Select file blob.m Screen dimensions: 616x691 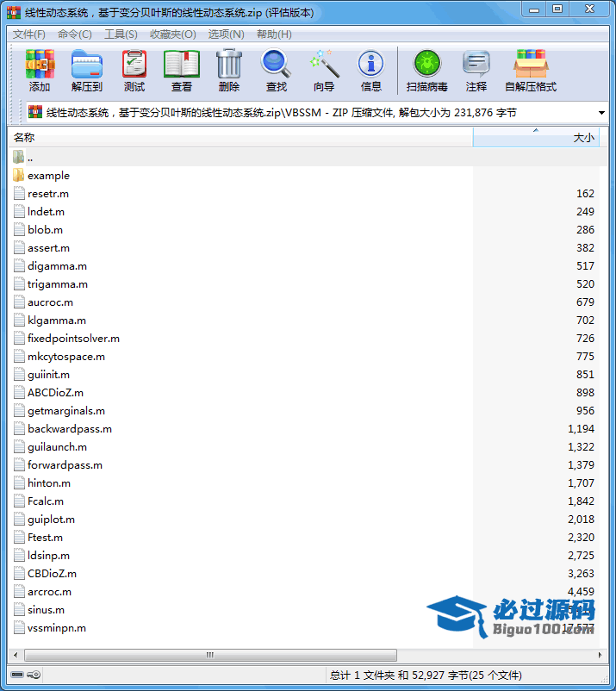(x=45, y=229)
